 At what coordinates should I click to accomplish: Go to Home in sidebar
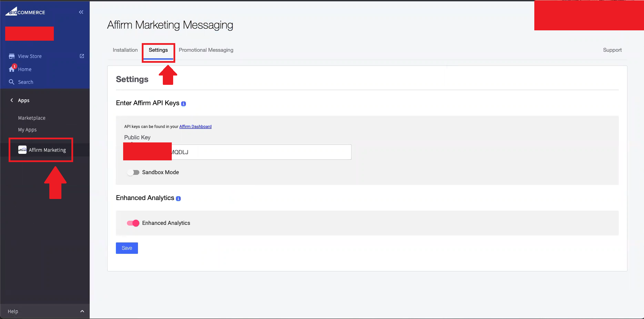pyautogui.click(x=25, y=69)
